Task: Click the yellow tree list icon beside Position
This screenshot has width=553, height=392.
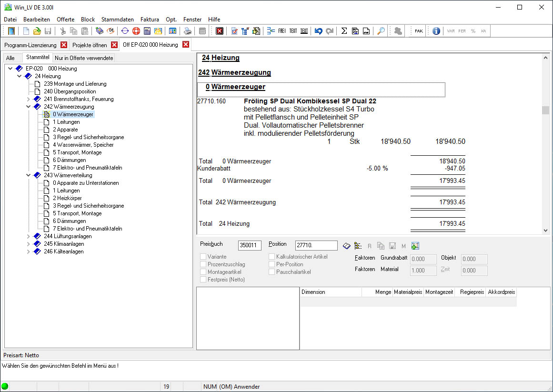Action: coord(358,246)
